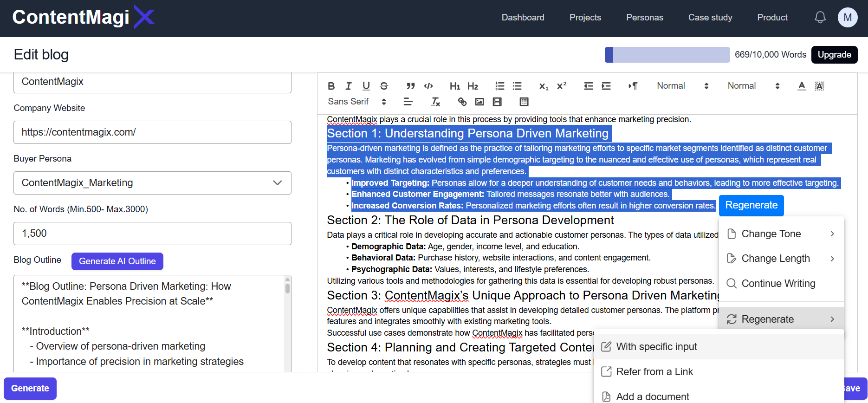The width and height of the screenshot is (868, 403).
Task: Click the number of words field
Action: (152, 234)
